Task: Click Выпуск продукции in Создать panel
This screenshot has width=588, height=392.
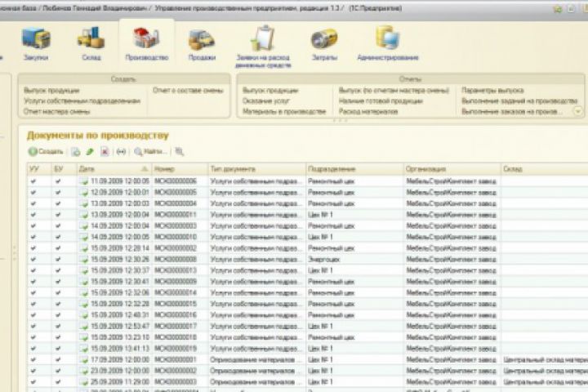Action: [51, 91]
